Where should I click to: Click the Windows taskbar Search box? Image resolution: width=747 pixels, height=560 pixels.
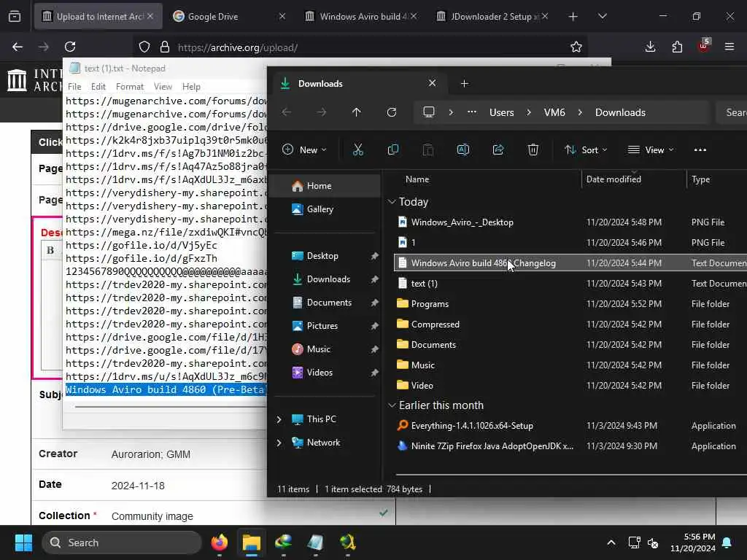pos(122,542)
